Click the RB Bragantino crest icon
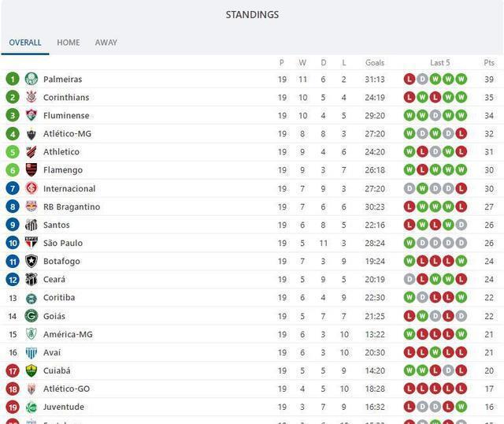 pos(31,206)
